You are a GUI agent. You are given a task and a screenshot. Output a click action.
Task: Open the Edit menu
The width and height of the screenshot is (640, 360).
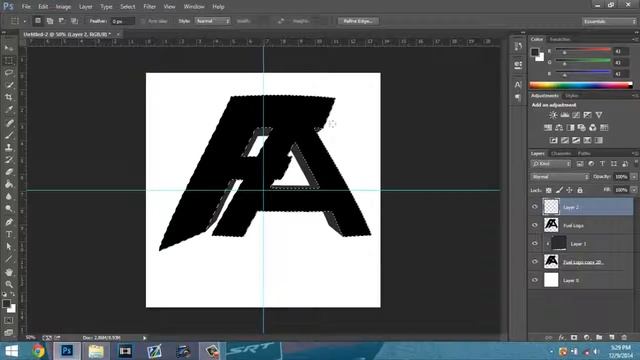click(x=43, y=7)
